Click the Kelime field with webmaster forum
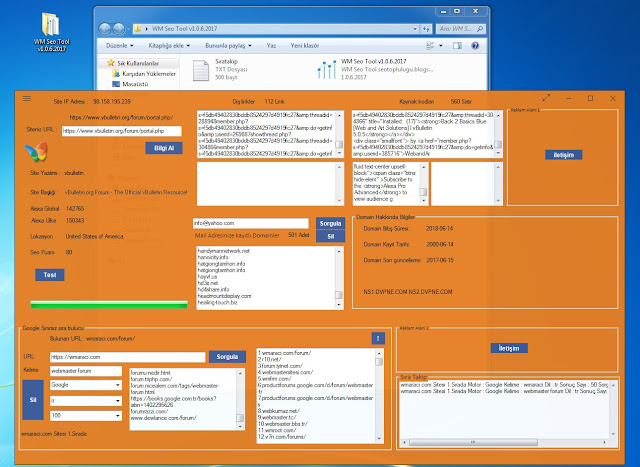Screen dimensions: 640x467 86,371
